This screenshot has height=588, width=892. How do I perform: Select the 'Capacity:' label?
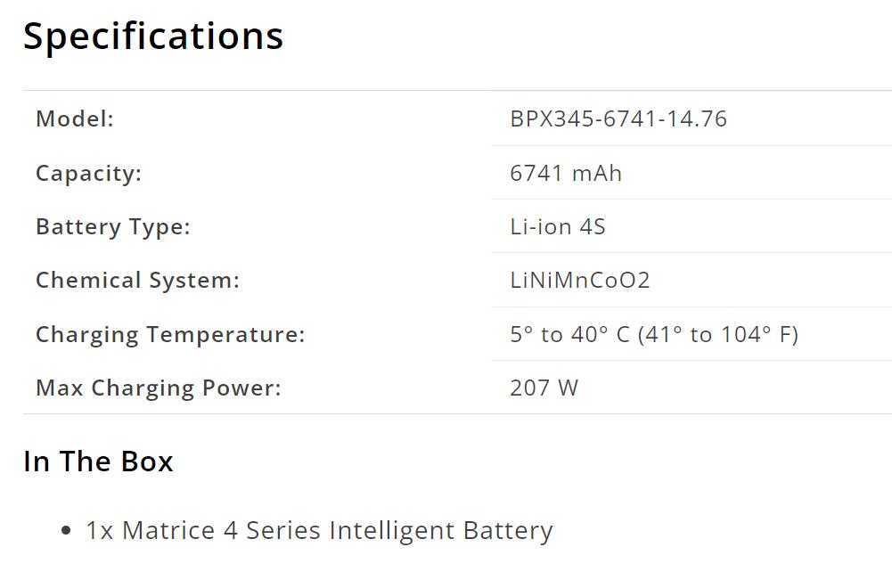tap(88, 173)
